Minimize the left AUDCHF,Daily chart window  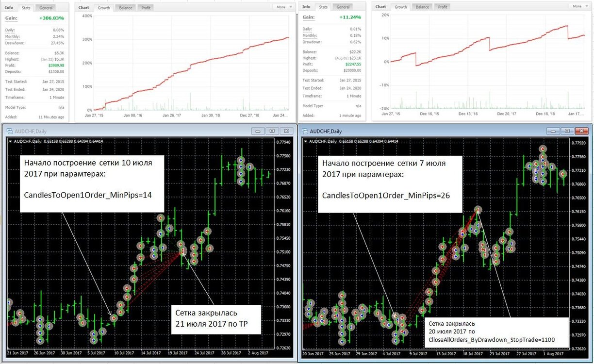pyautogui.click(x=258, y=131)
